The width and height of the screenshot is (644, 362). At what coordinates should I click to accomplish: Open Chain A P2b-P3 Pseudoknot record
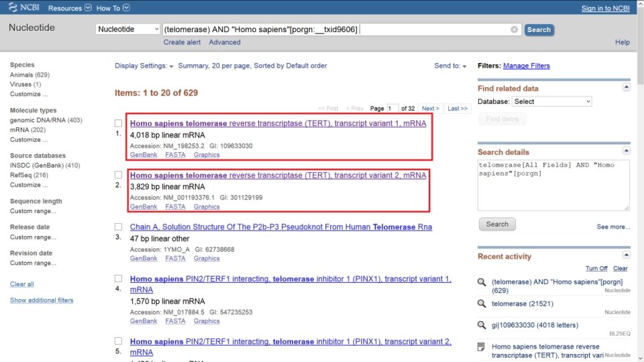(x=281, y=227)
